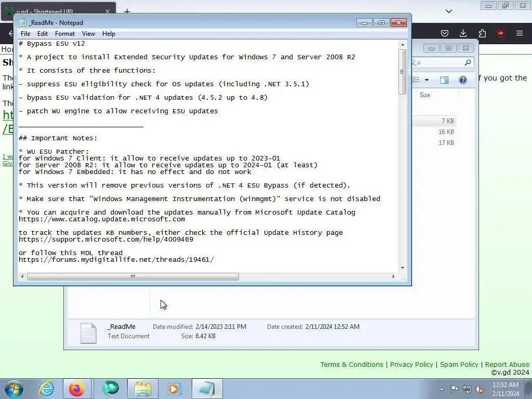Switch to Firefox in the taskbar

coord(77,389)
